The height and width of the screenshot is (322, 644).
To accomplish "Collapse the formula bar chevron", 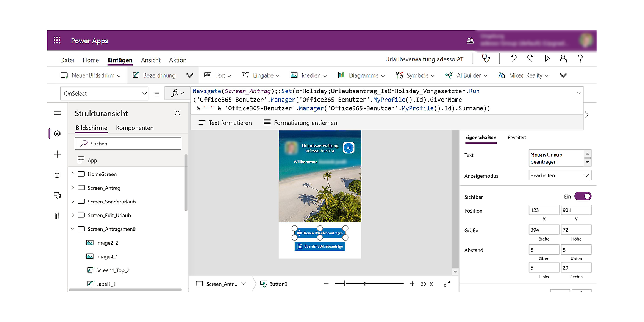I will click(579, 93).
